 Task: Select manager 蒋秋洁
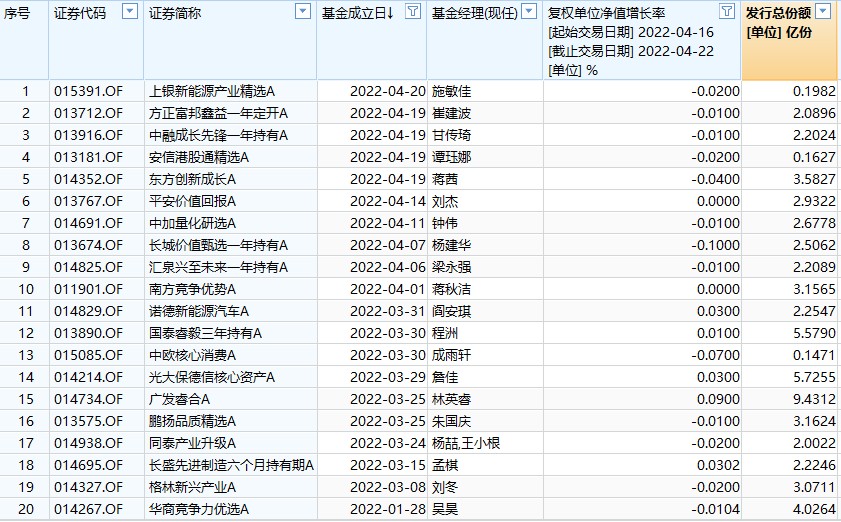[452, 289]
